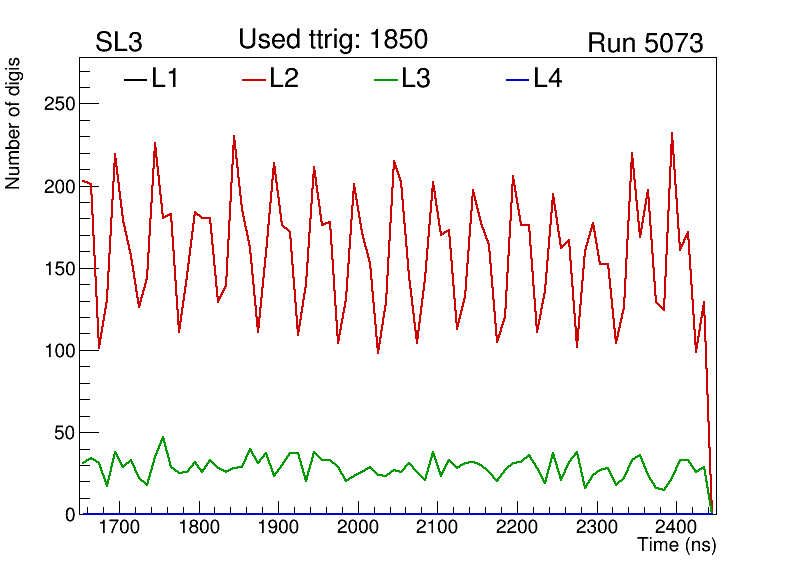Select the L3 legend label
This screenshot has height=572, width=796.
416,79
